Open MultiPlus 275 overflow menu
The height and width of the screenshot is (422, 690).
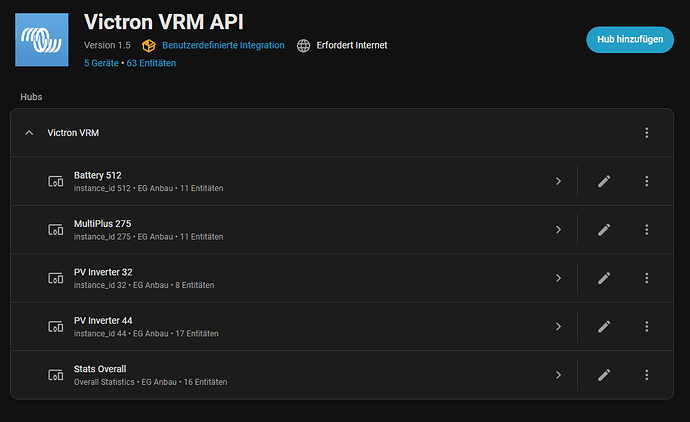647,229
